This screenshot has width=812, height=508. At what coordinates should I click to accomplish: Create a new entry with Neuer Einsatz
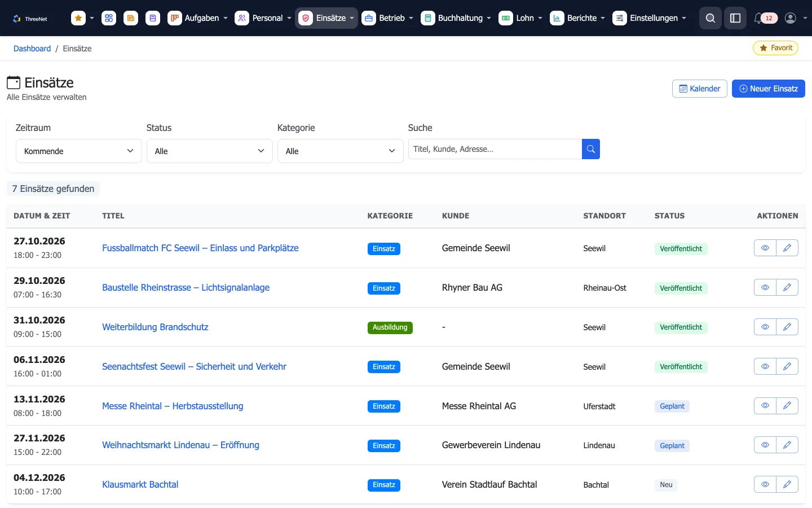[769, 89]
